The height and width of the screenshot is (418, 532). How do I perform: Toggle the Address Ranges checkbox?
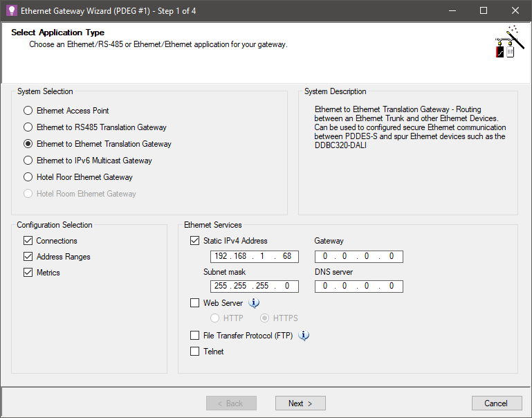28,257
